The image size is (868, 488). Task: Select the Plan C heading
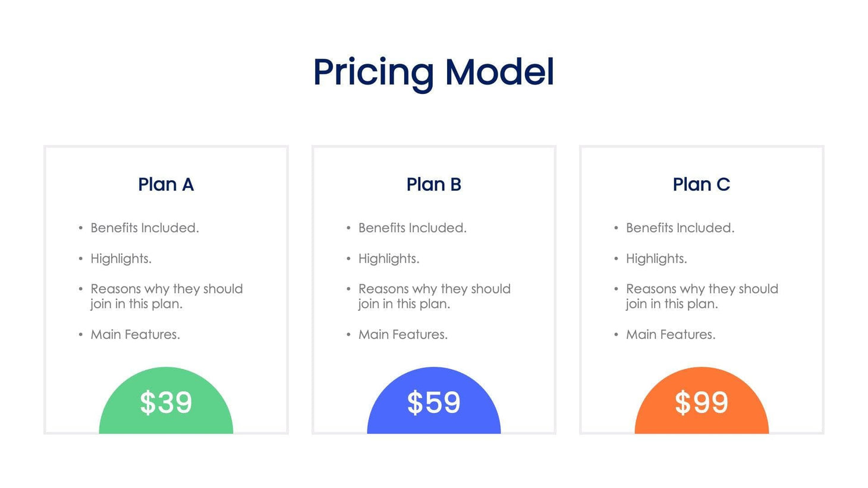[x=701, y=184]
